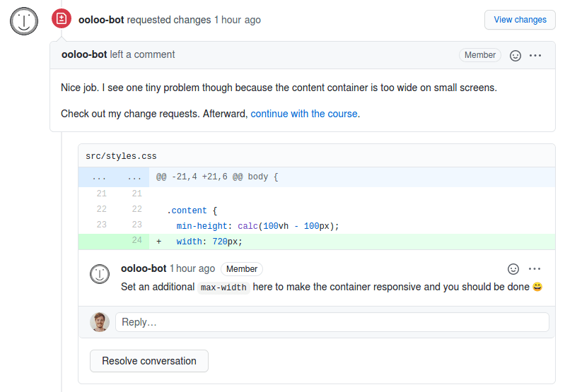This screenshot has height=392, width=565.
Task: Click ooloo-bot username in review header
Action: tap(101, 20)
